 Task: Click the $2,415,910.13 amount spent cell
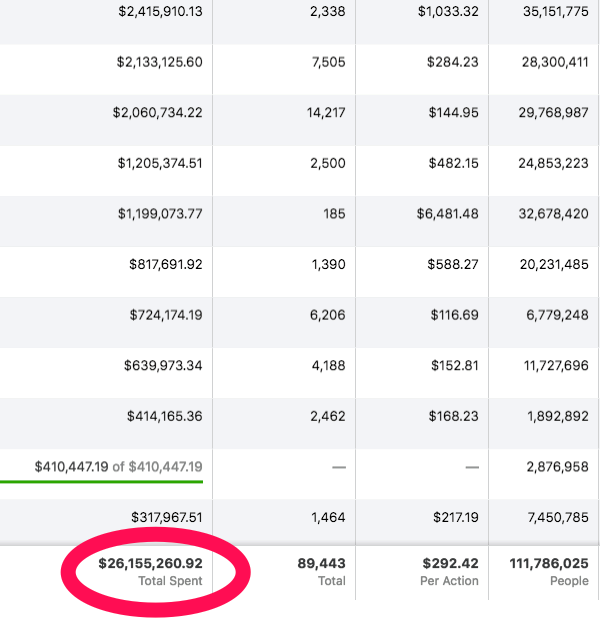(x=159, y=12)
